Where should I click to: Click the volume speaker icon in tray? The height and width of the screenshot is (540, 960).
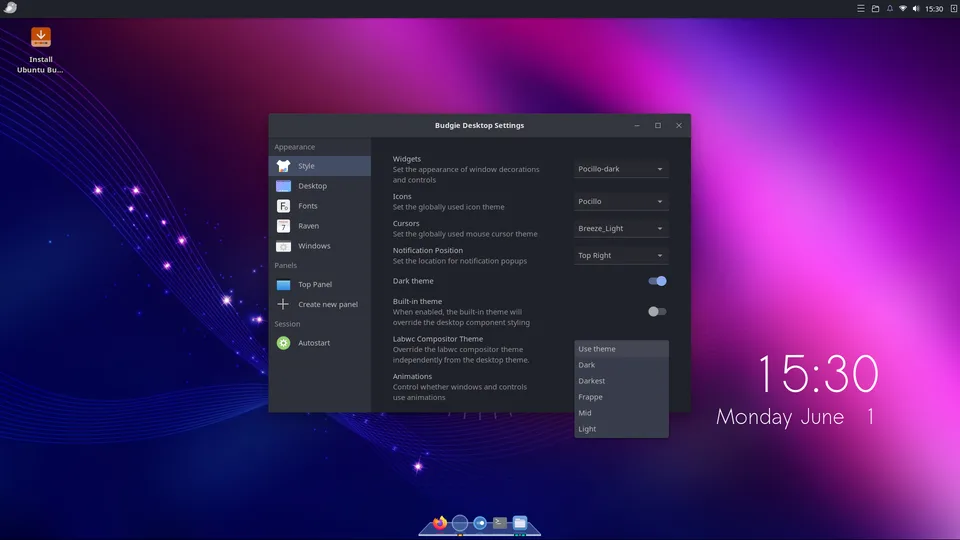pyautogui.click(x=916, y=9)
